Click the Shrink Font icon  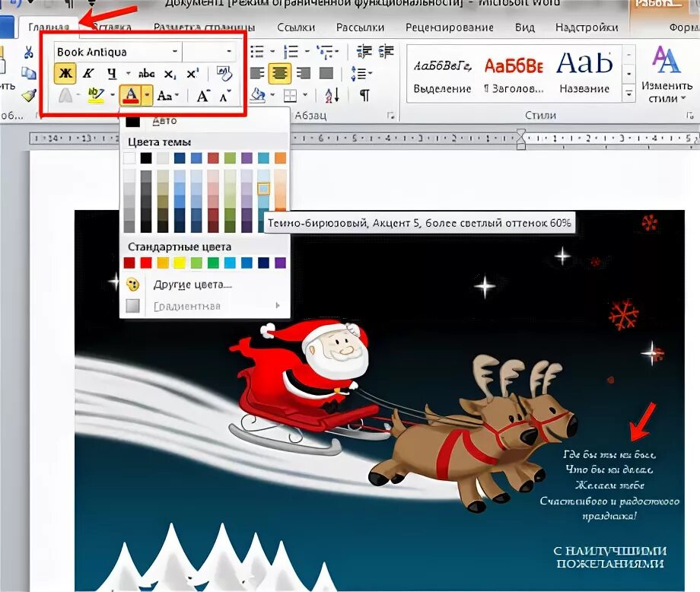[225, 96]
